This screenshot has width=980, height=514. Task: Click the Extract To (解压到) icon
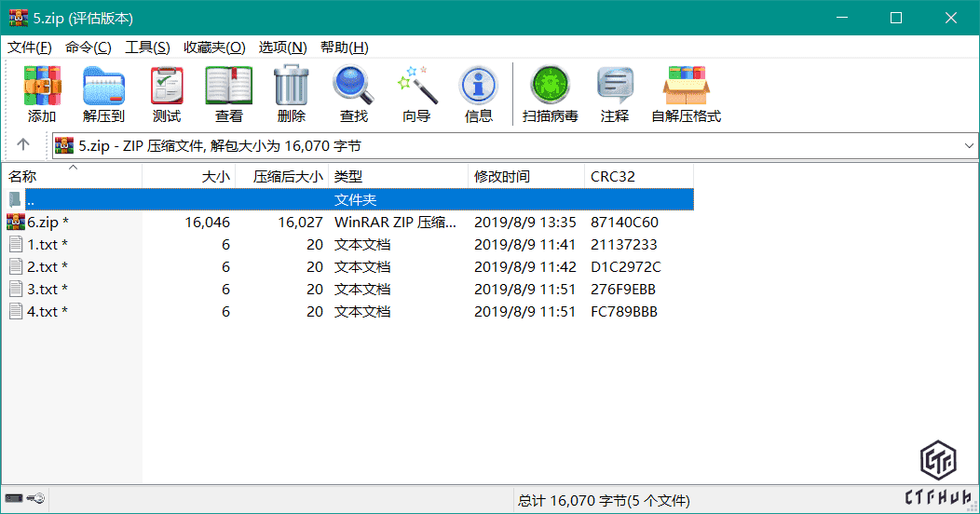click(103, 94)
